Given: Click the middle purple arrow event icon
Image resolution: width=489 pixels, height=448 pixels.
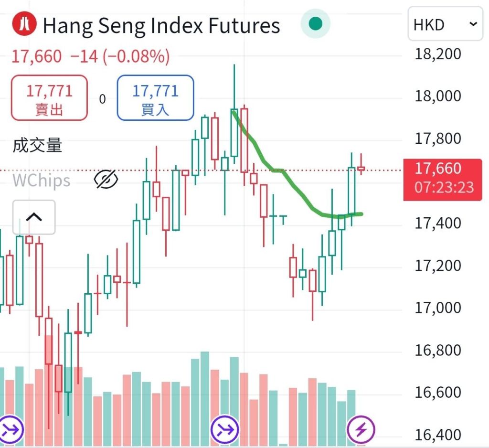Looking at the screenshot, I should coord(224,428).
